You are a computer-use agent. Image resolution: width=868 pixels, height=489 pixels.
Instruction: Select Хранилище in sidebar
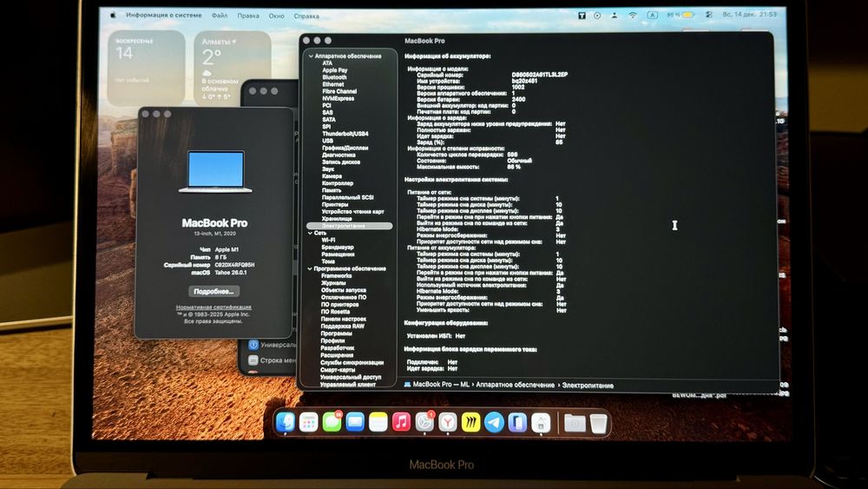(x=337, y=219)
